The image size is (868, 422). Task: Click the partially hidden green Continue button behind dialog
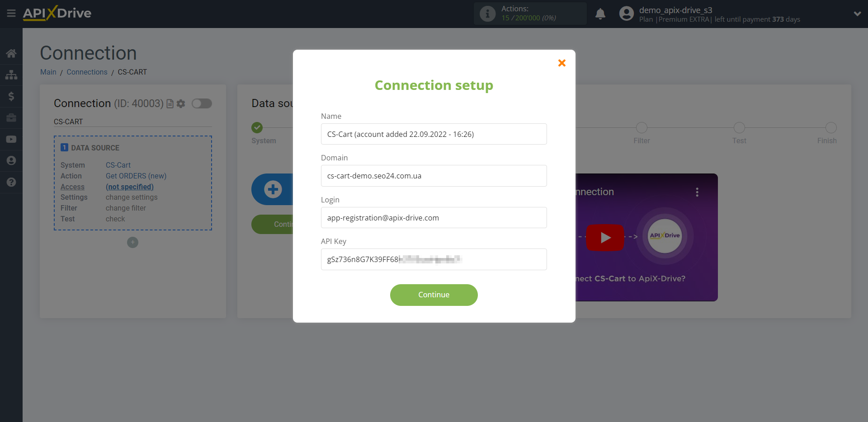(273, 225)
